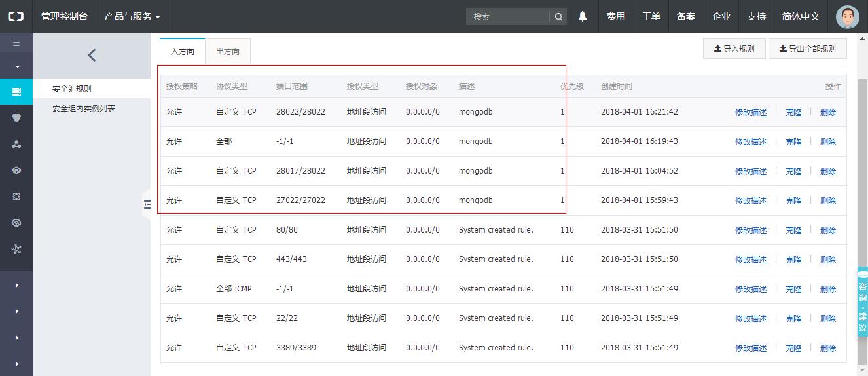
Task: Open the 企业 menu
Action: coord(721,16)
